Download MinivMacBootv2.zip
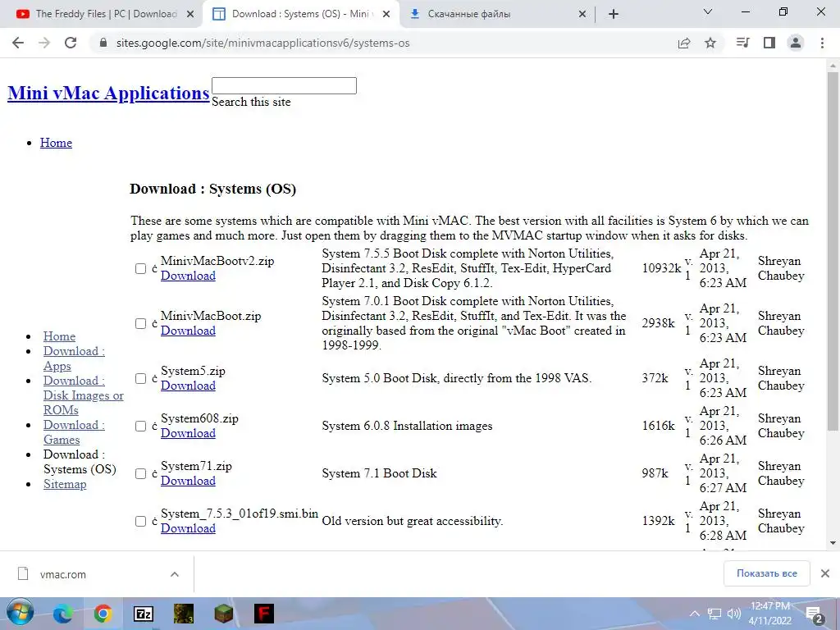Image resolution: width=840 pixels, height=630 pixels. 188,276
